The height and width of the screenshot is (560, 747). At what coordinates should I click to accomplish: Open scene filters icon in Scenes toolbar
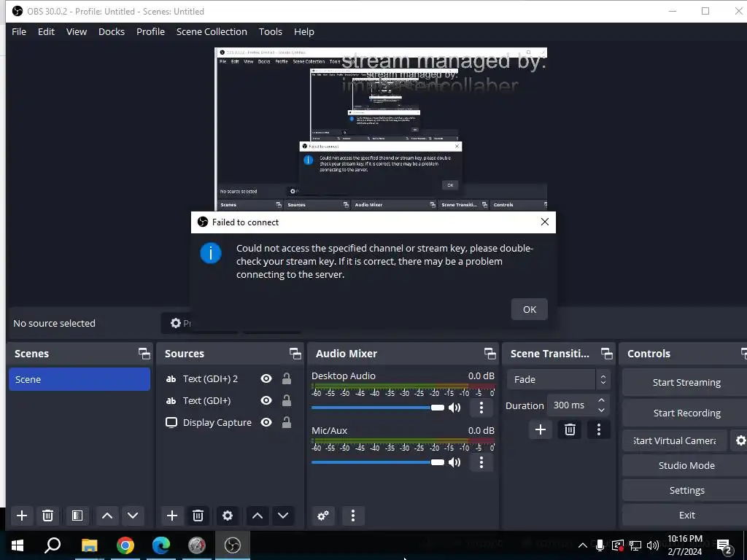77,516
